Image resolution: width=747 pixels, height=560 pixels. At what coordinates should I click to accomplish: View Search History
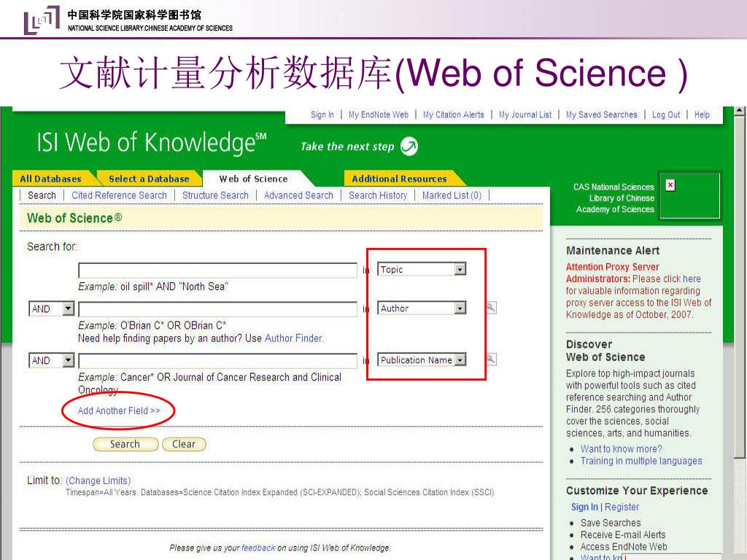tap(378, 195)
